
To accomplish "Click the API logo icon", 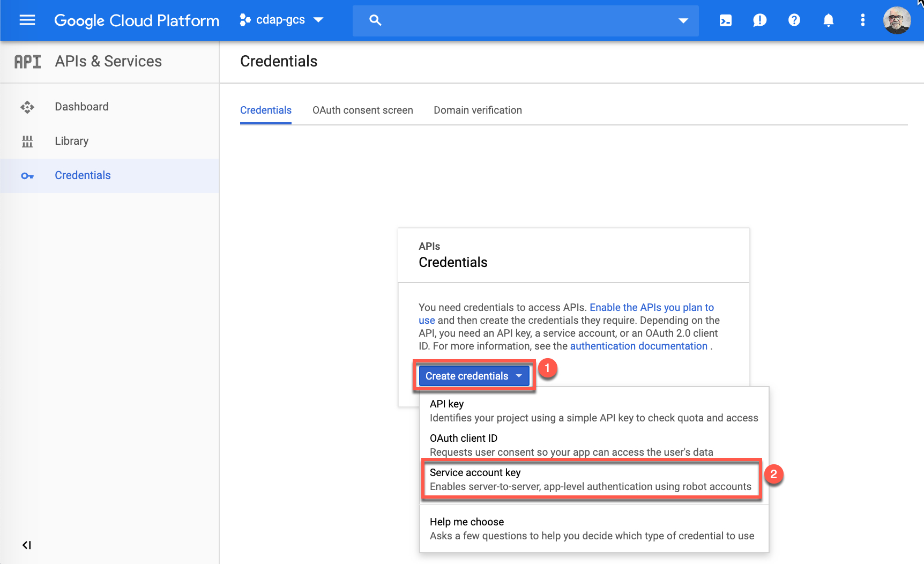I will coord(27,62).
